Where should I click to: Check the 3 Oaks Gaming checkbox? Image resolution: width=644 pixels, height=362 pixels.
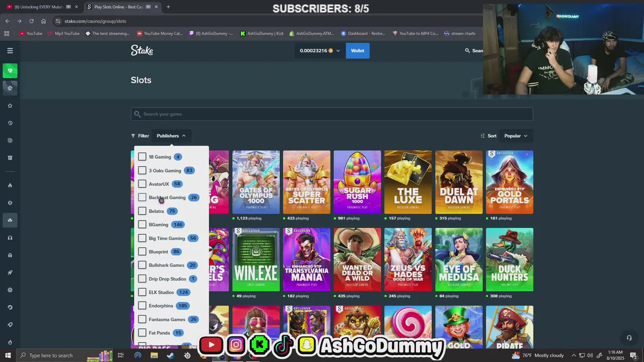tap(142, 170)
